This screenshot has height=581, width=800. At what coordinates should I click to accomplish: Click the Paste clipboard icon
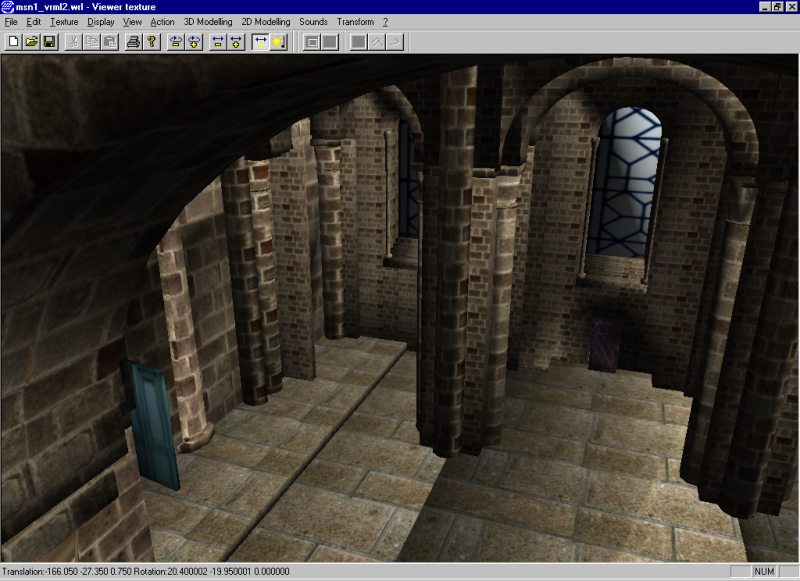[x=109, y=42]
